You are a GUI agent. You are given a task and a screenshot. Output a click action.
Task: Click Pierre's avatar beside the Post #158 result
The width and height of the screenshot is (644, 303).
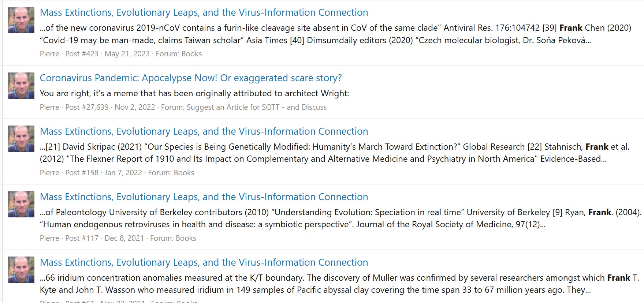21,139
